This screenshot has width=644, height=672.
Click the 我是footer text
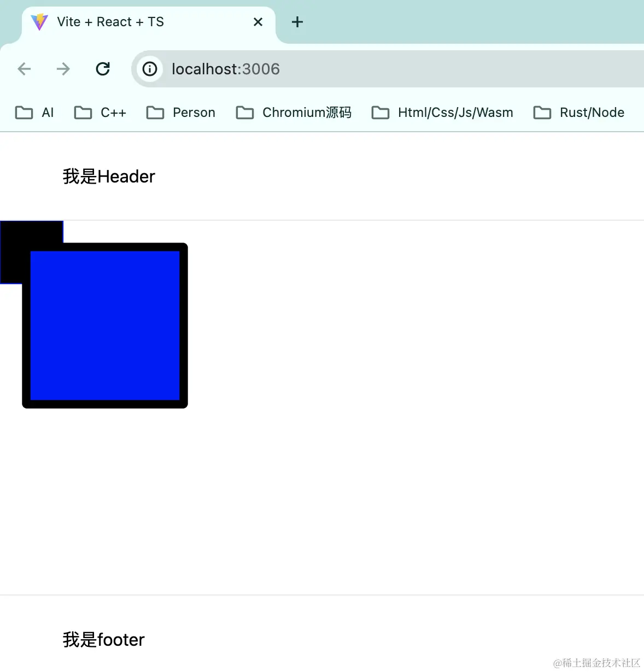[x=103, y=640]
